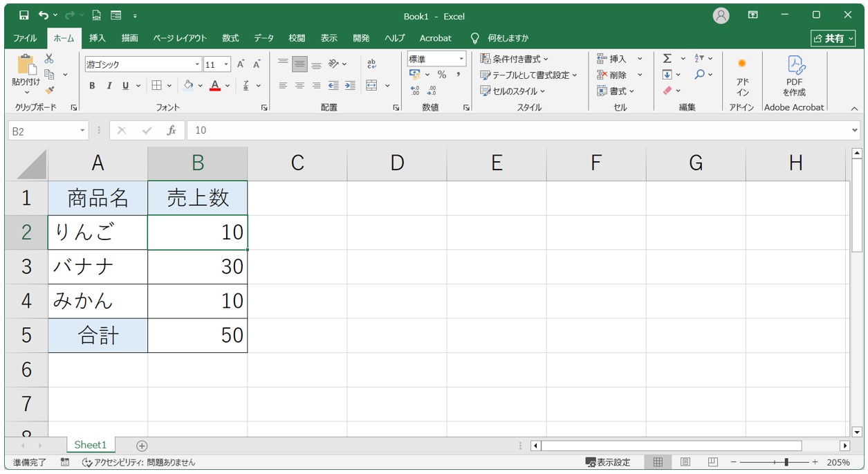This screenshot has height=474, width=868.
Task: Switch to the 数式 ribbon tab
Action: [230, 38]
